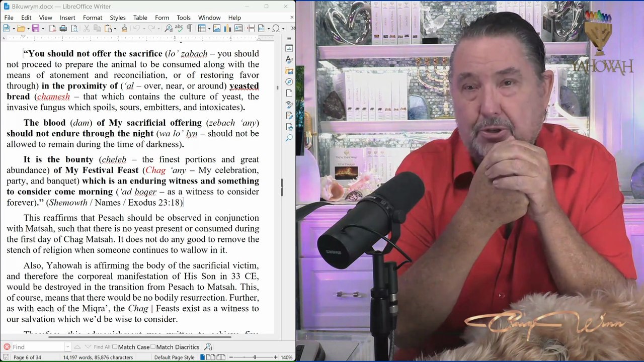Open Find and Replace from find bar

208,347
